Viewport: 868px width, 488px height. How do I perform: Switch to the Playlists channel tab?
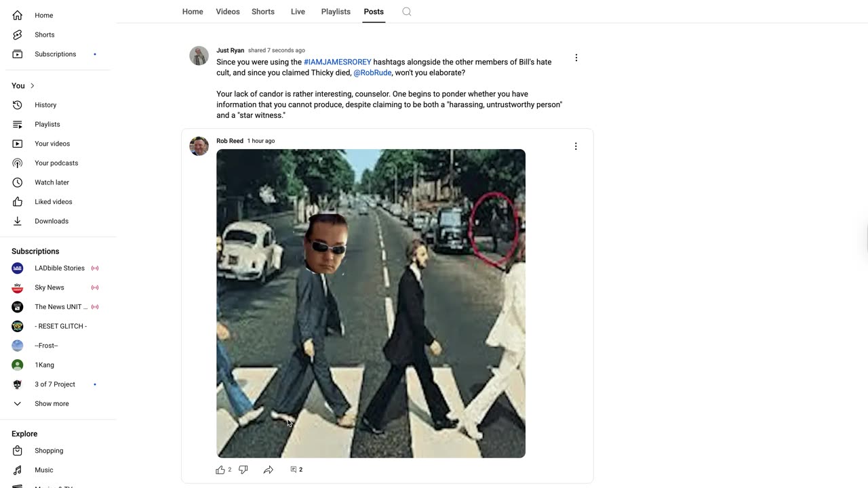tap(336, 12)
